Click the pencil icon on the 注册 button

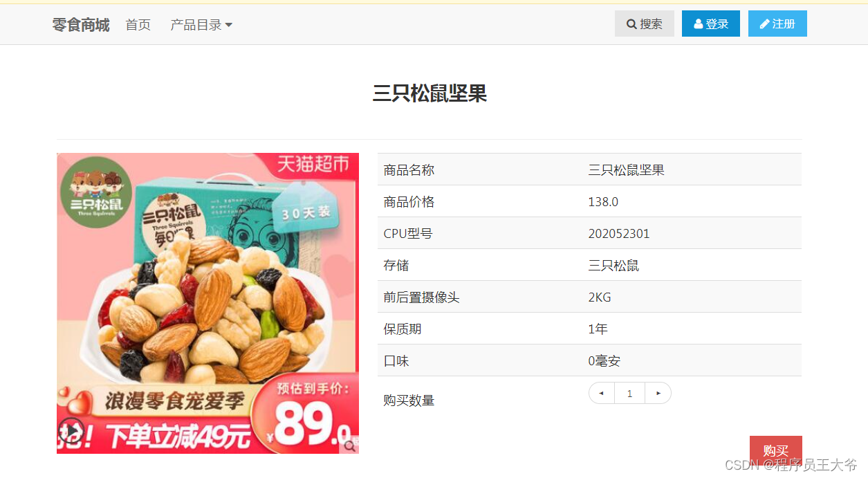764,24
